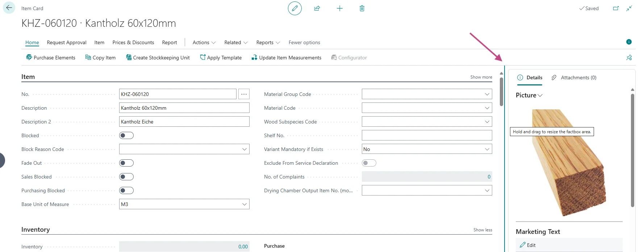This screenshot has width=644, height=252.
Task: Click the Description 2 input field
Action: (x=184, y=122)
